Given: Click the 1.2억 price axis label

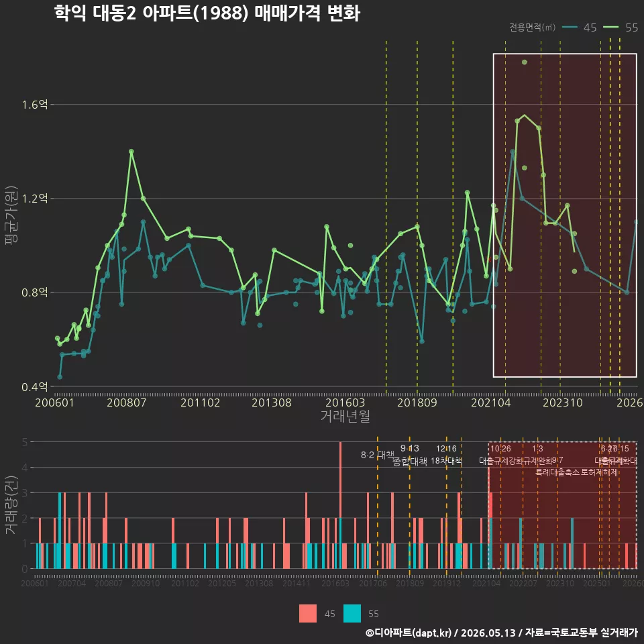Looking at the screenshot, I should (35, 199).
